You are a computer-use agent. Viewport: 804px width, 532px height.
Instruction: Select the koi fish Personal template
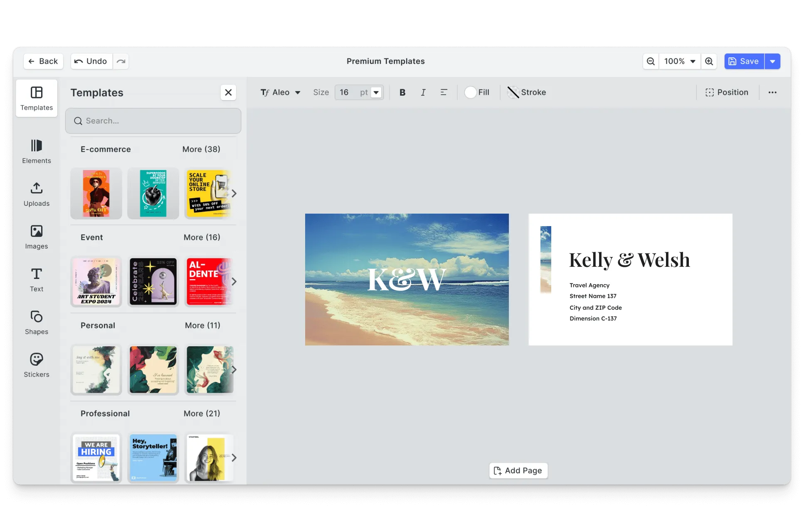pyautogui.click(x=209, y=370)
